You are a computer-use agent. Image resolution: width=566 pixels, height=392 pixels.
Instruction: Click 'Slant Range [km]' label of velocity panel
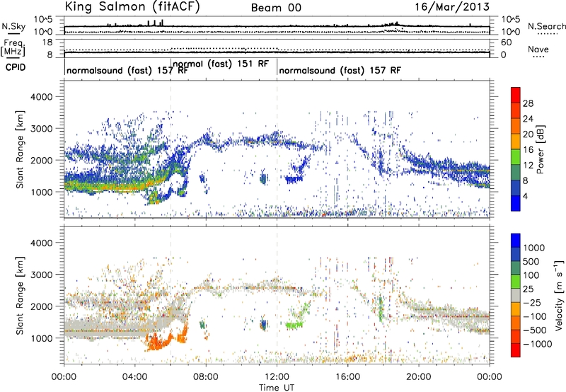pyautogui.click(x=20, y=296)
